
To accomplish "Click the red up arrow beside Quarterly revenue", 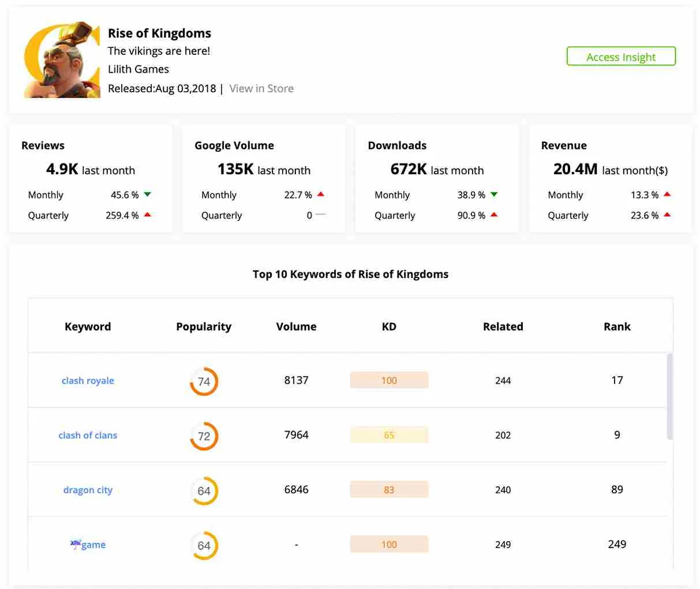I will [667, 215].
